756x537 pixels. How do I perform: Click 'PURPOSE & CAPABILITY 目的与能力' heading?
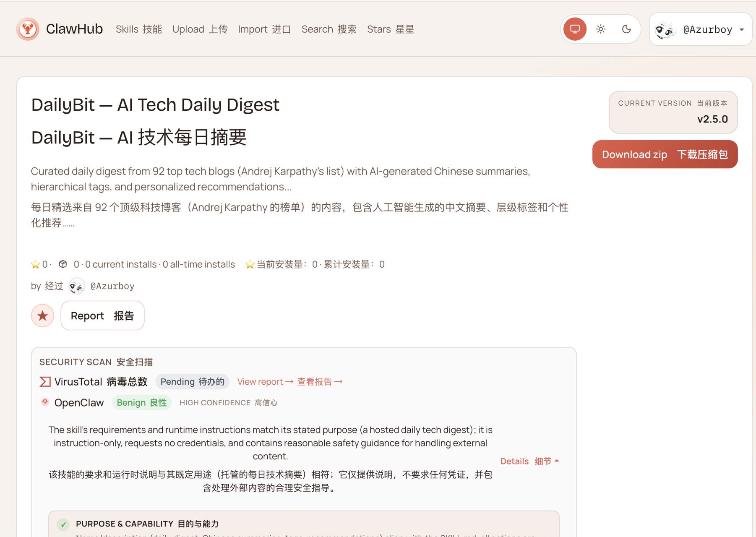pyautogui.click(x=147, y=524)
